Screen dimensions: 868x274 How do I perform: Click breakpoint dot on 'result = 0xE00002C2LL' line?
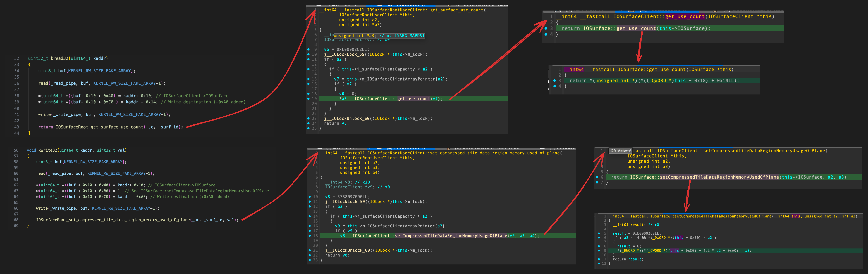point(599,233)
